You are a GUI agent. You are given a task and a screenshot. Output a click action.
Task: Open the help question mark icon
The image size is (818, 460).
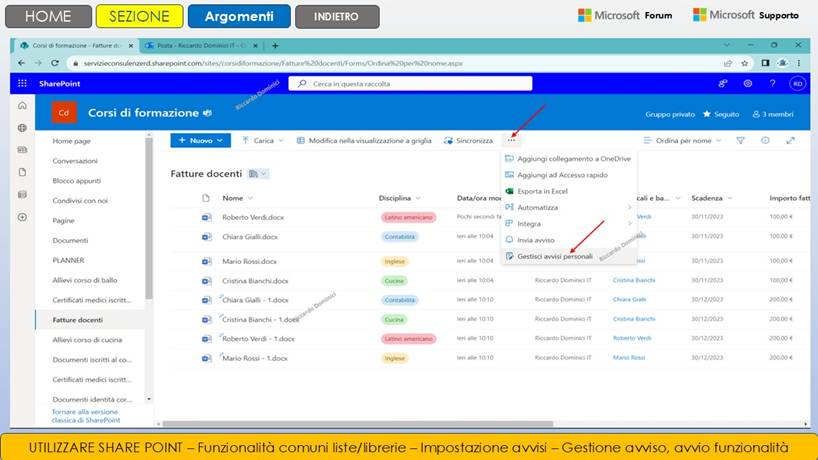772,83
